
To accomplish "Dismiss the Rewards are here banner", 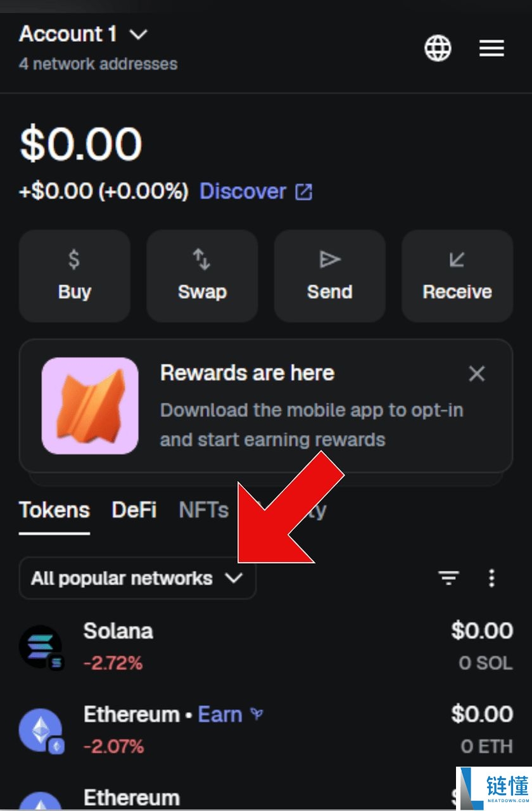I will [x=477, y=374].
